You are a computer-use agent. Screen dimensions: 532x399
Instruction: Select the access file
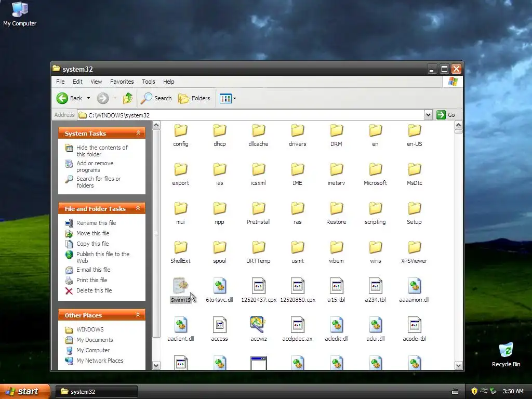220,329
